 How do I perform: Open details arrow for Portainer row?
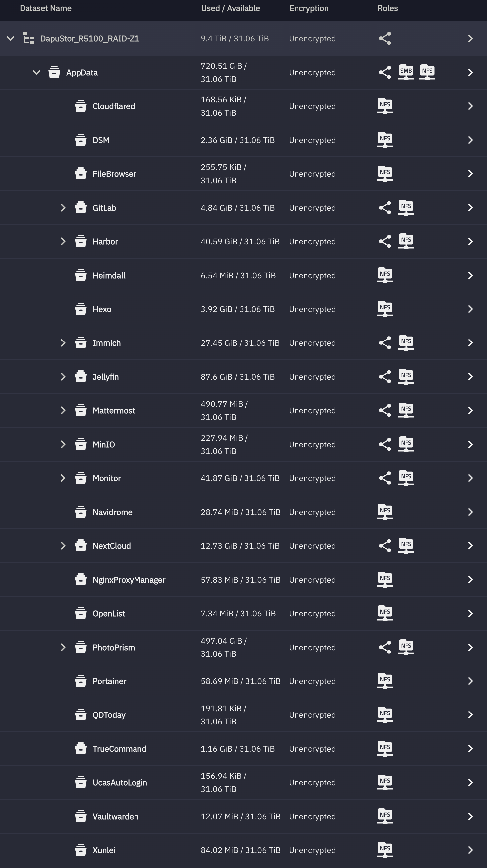[x=470, y=681]
